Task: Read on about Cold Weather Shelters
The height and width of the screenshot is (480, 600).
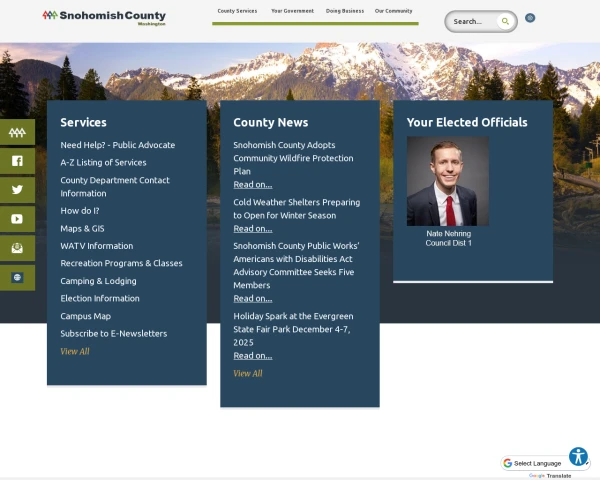Action: pyautogui.click(x=252, y=228)
